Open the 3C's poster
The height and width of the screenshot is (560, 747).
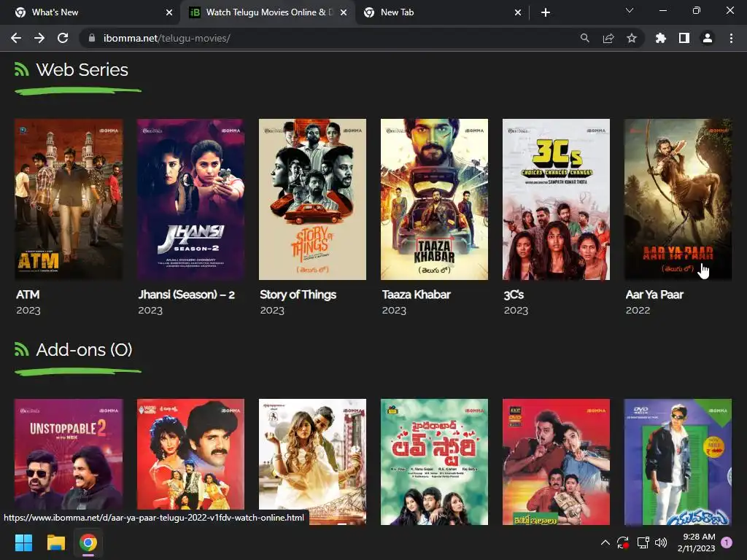point(556,199)
